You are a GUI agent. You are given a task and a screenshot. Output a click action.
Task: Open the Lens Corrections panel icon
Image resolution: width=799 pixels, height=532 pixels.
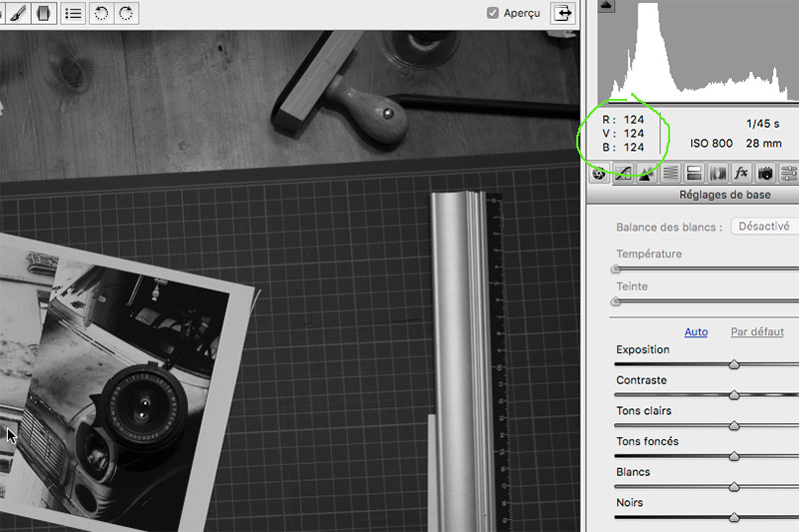click(717, 173)
